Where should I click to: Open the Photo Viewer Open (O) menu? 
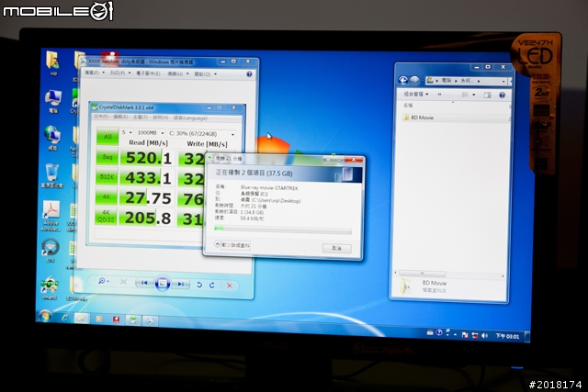point(205,73)
